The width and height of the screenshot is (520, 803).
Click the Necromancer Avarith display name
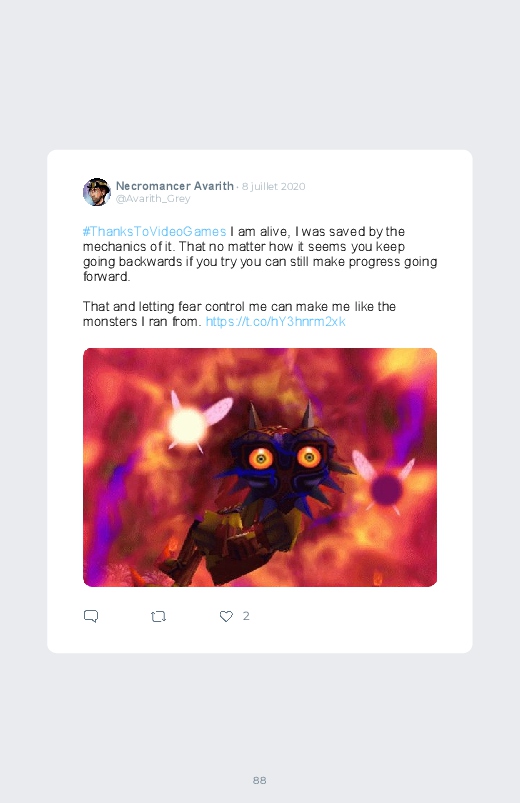[175, 186]
